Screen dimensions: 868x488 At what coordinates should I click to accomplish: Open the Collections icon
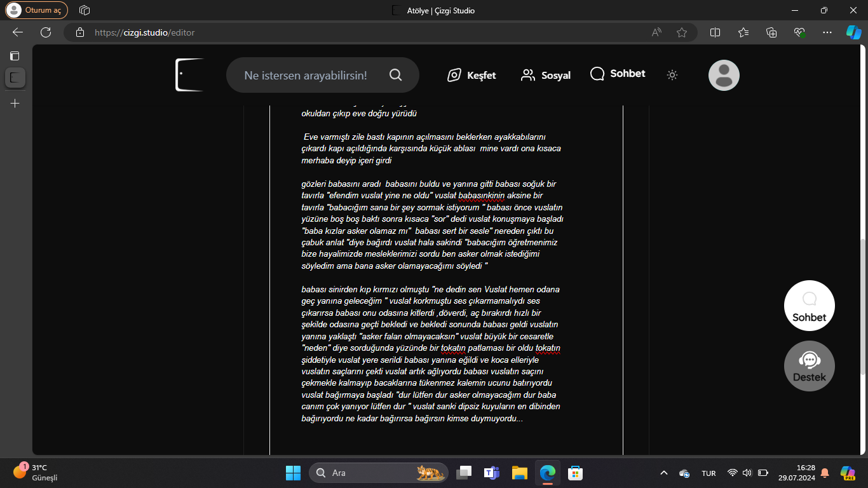(x=771, y=32)
